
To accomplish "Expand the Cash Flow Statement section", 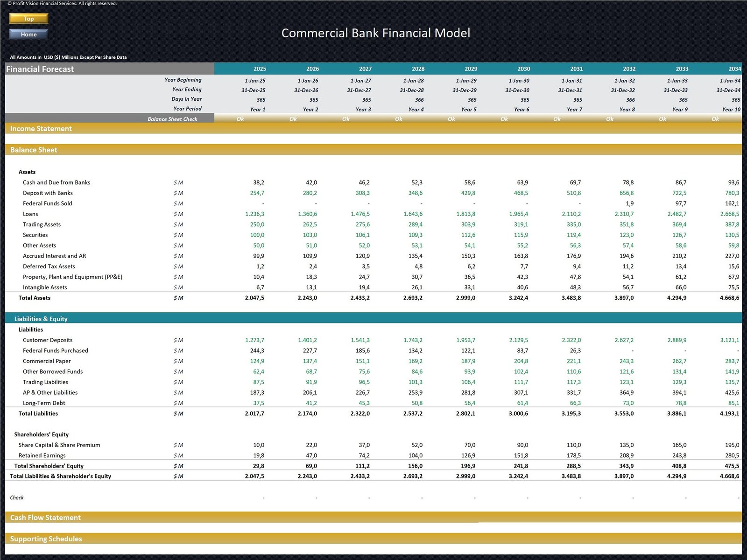I will coord(45,518).
